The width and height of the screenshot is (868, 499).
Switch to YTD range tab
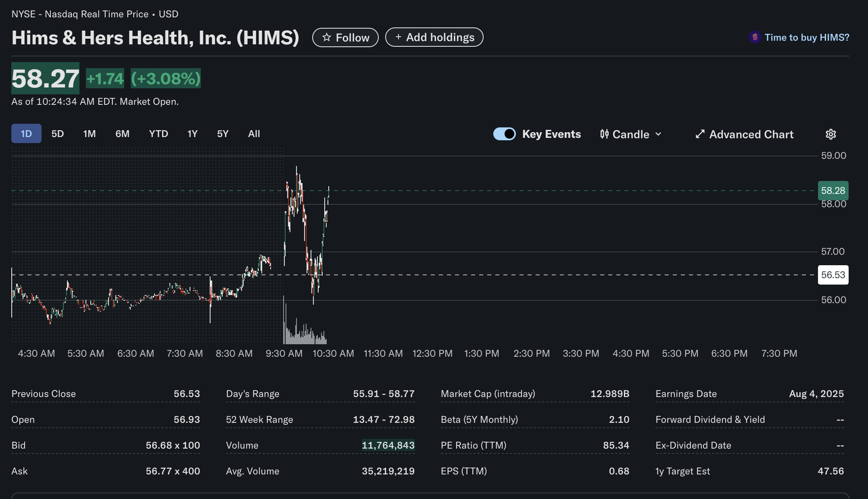tap(159, 133)
